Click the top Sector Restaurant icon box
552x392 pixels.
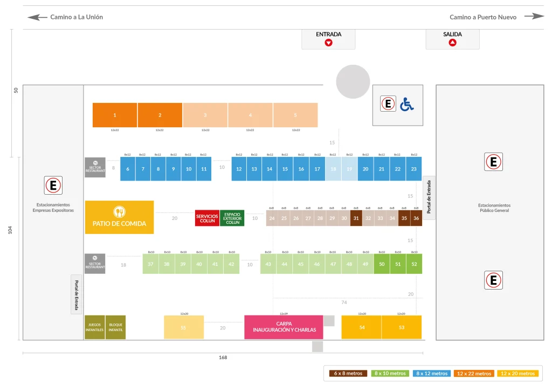[x=95, y=167]
